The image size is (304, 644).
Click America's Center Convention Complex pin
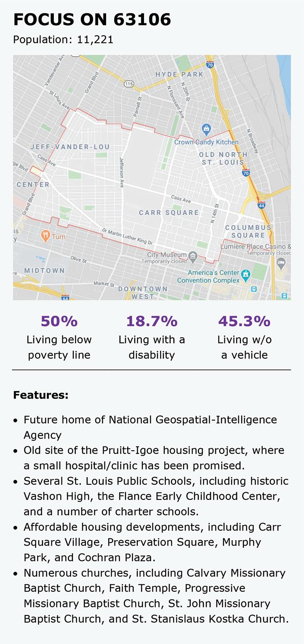245,274
